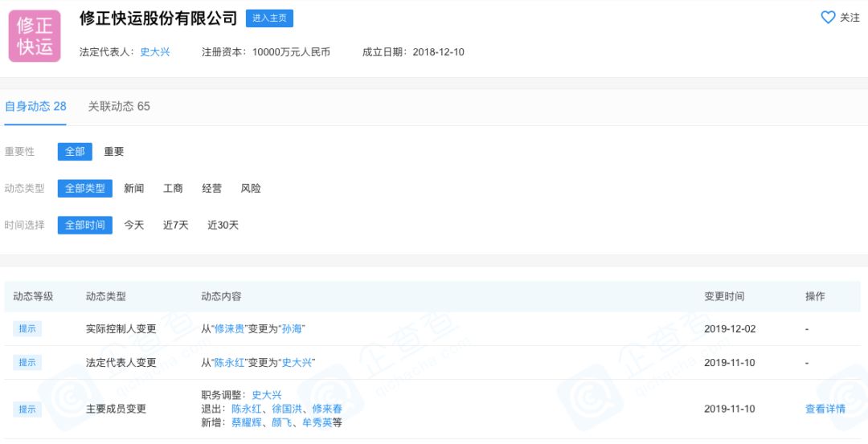Screen dimensions: 868x444
Task: Switch to 关联动态 65 tab
Action: (119, 106)
